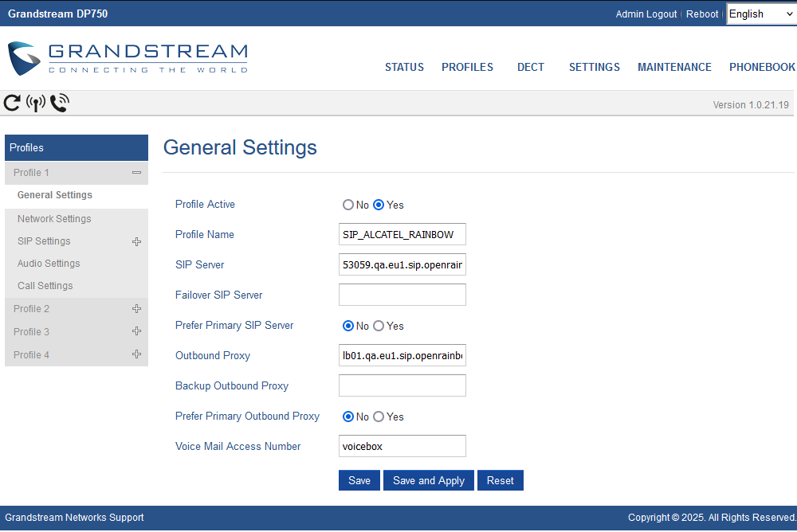This screenshot has height=532, width=797.
Task: Expand SIP Settings submenu plus icon
Action: [x=136, y=241]
